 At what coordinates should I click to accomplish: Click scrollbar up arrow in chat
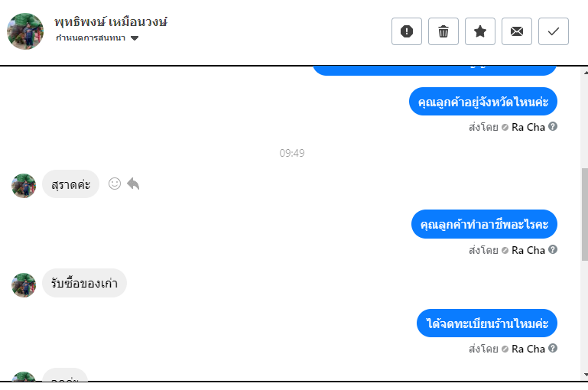pyautogui.click(x=585, y=73)
